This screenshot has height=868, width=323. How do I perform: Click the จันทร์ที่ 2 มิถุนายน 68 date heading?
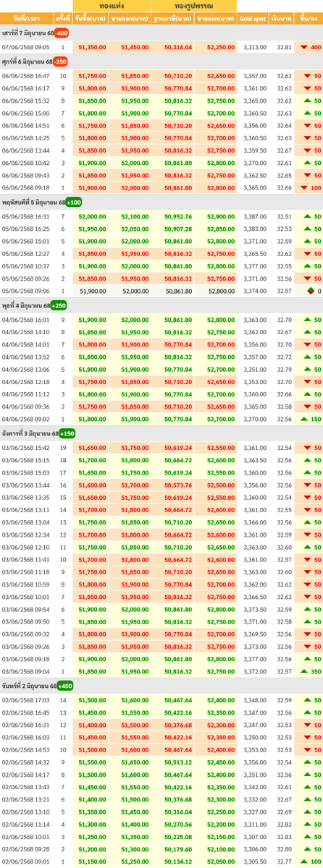click(x=29, y=686)
